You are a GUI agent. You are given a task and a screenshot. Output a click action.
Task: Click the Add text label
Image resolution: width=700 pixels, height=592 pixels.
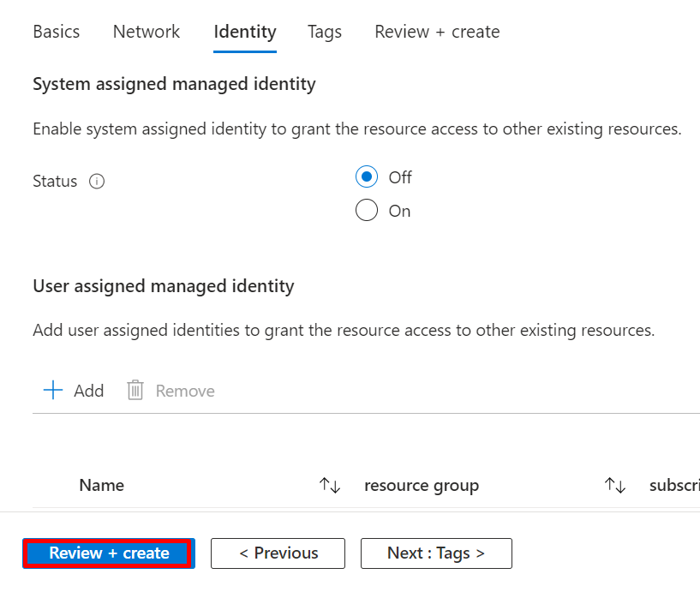(x=89, y=391)
